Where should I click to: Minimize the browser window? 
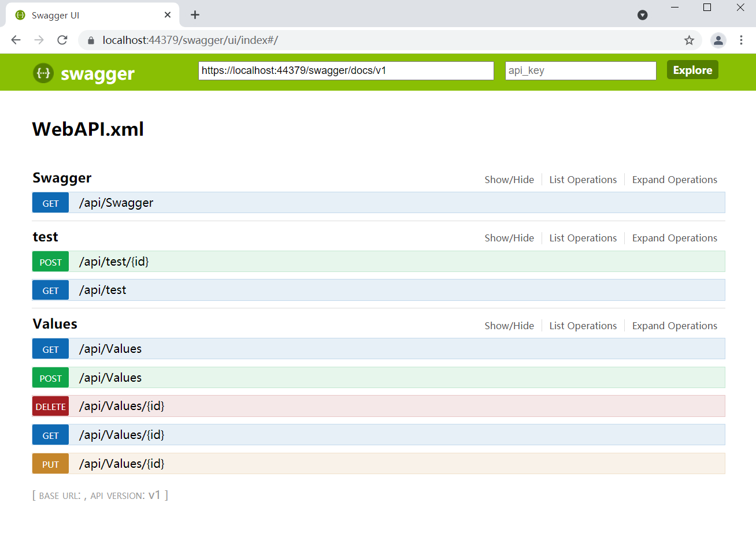[675, 8]
